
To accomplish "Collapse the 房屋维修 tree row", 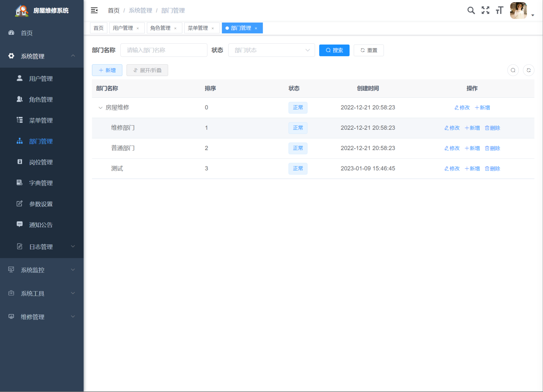I will pos(100,108).
